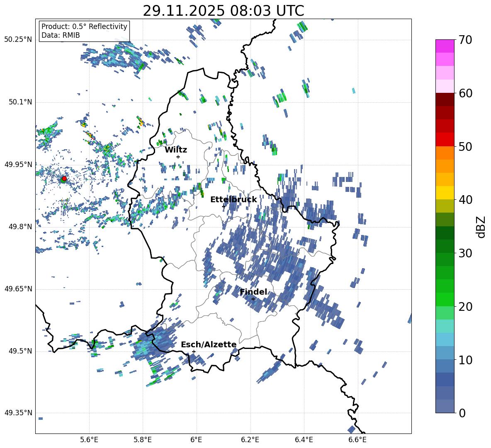Click the Product: 0.5° Reflectivity text

click(84, 27)
